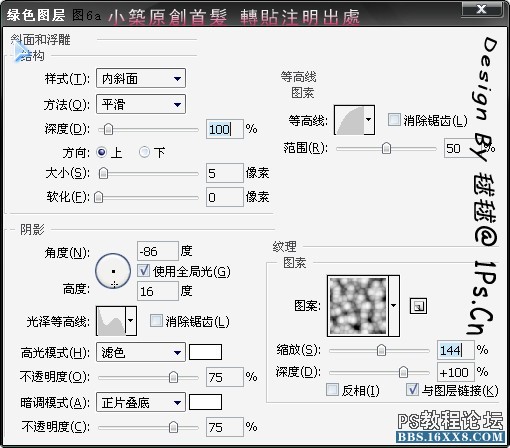510x448 pixels.
Task: Expand the 高光模式 dropdown 滤色
Action: click(x=141, y=352)
